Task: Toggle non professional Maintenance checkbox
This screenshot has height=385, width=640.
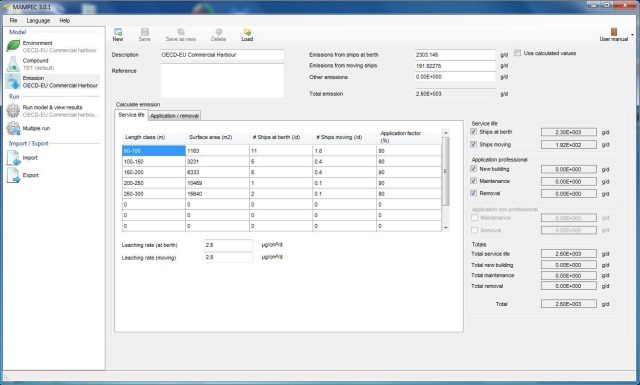Action: coord(474,218)
